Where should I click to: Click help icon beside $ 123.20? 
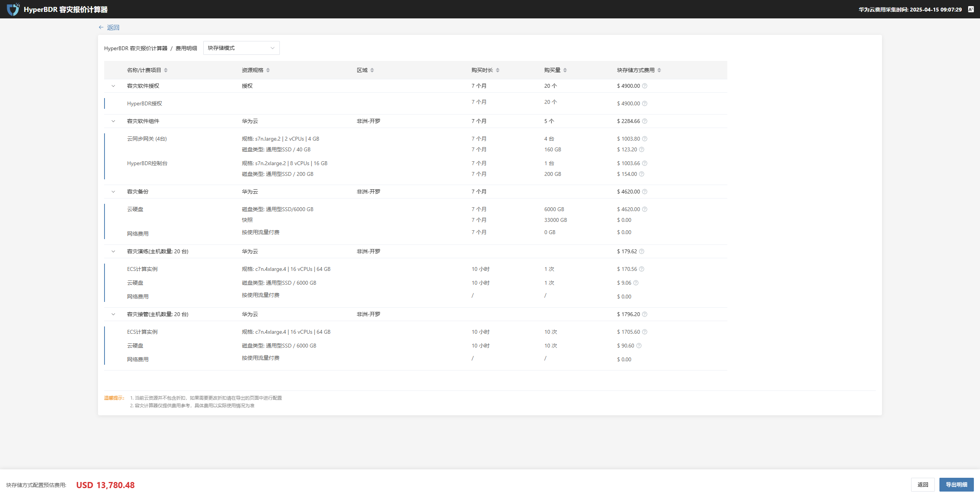point(642,149)
